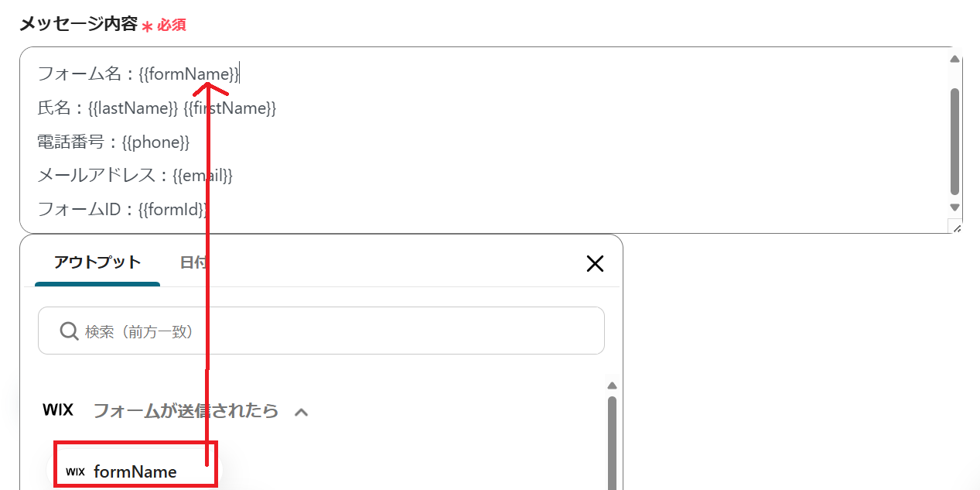This screenshot has height=490, width=980.
Task: Switch to the 日付 tab
Action: click(x=193, y=262)
